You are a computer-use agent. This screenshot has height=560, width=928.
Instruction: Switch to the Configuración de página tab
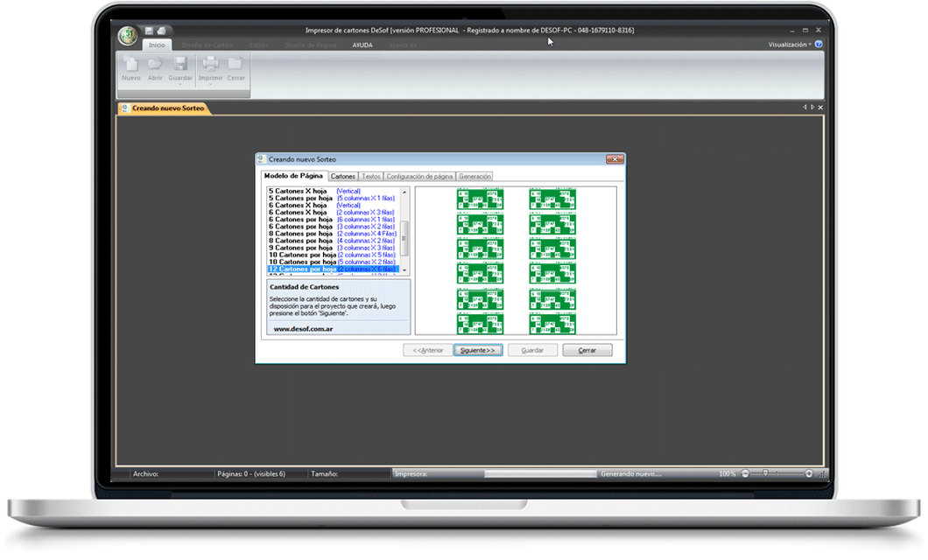pos(419,176)
